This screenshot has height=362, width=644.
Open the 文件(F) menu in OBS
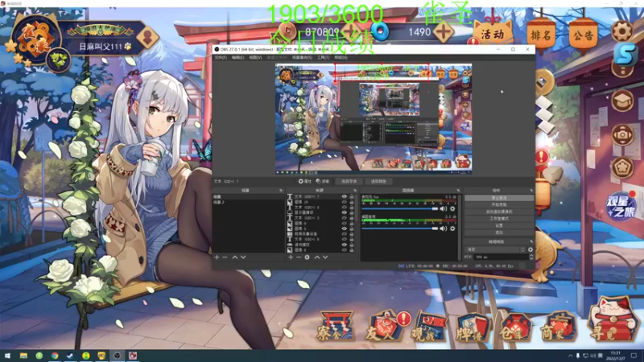point(221,57)
